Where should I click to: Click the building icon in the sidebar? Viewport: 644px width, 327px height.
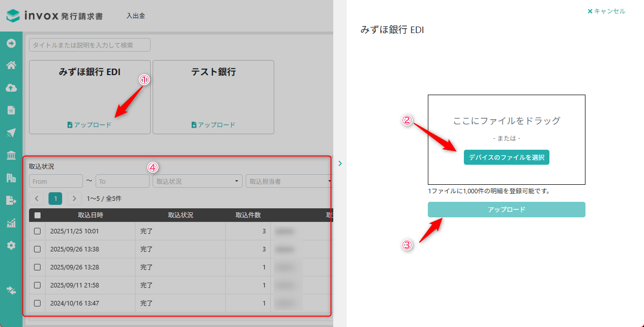[x=11, y=178]
